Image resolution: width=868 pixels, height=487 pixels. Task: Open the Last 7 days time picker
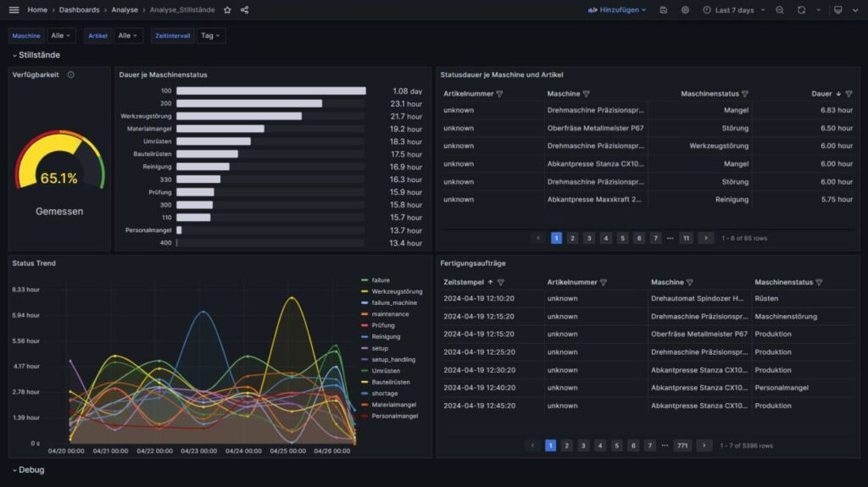[734, 10]
